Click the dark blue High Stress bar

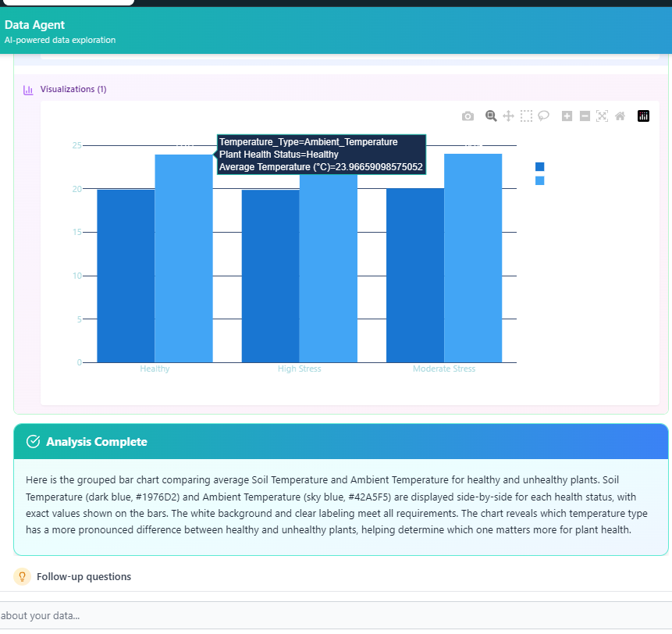pos(270,276)
